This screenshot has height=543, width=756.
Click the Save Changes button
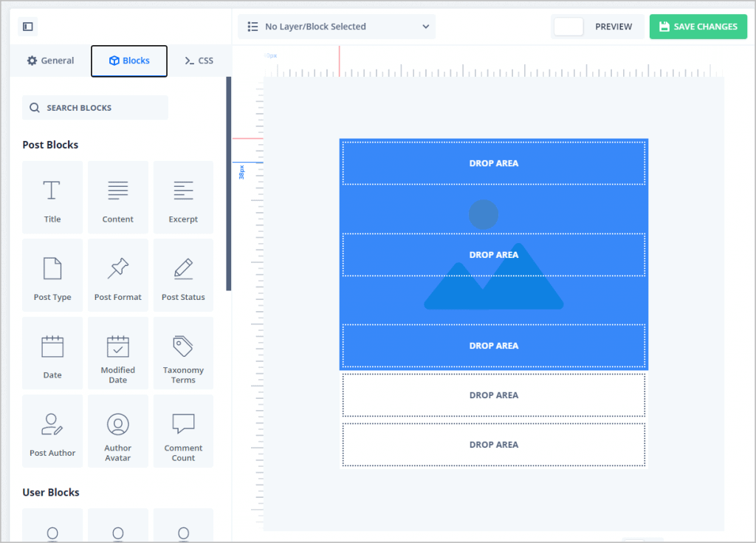point(698,26)
